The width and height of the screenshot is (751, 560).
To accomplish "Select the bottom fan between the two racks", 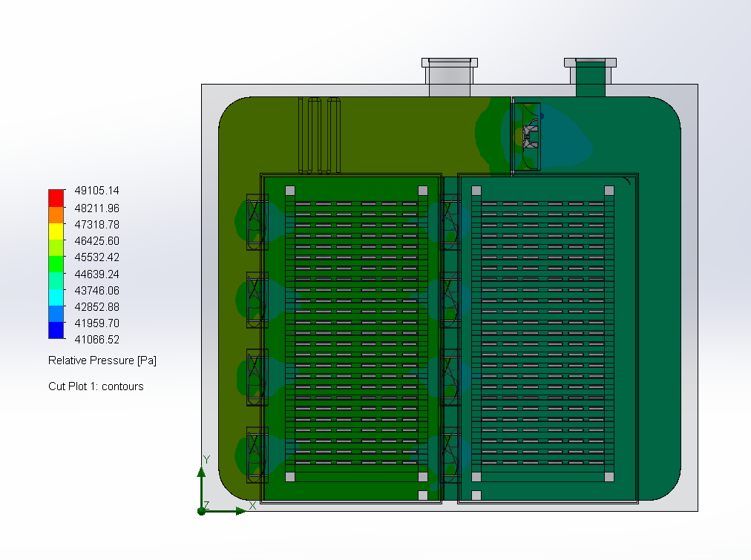I will point(449,454).
